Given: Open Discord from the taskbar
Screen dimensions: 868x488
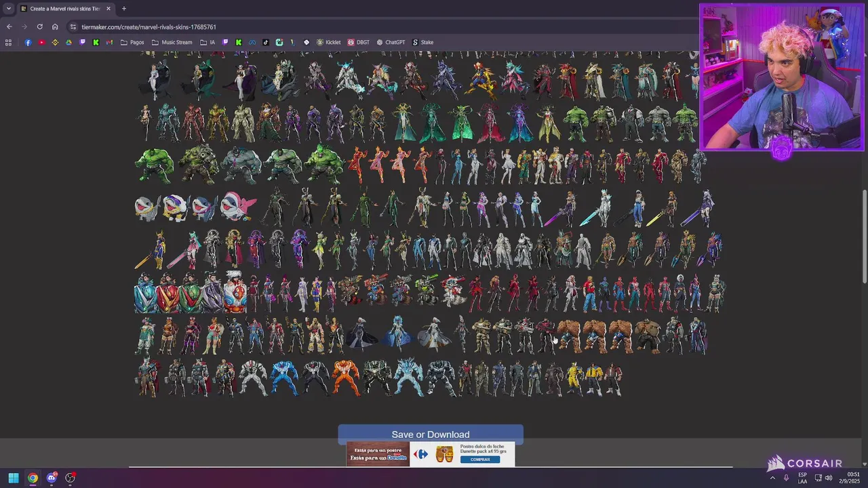Looking at the screenshot, I should pos(52,478).
